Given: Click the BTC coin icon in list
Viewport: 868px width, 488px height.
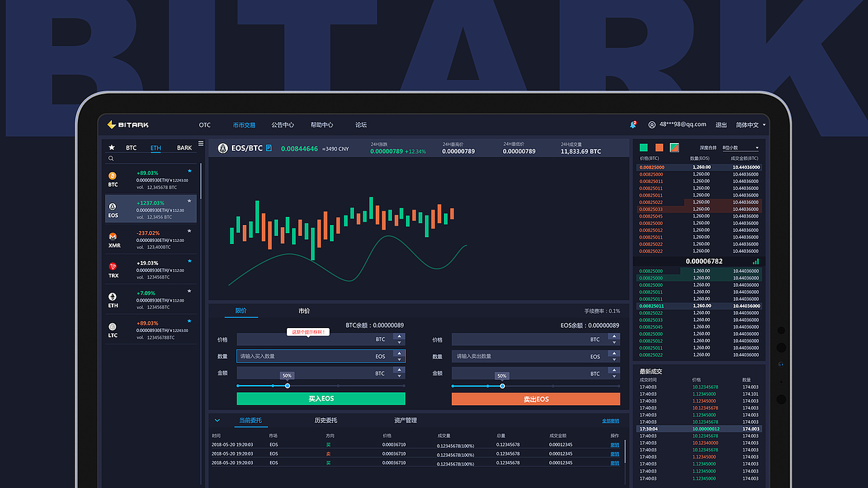Looking at the screenshot, I should [113, 176].
